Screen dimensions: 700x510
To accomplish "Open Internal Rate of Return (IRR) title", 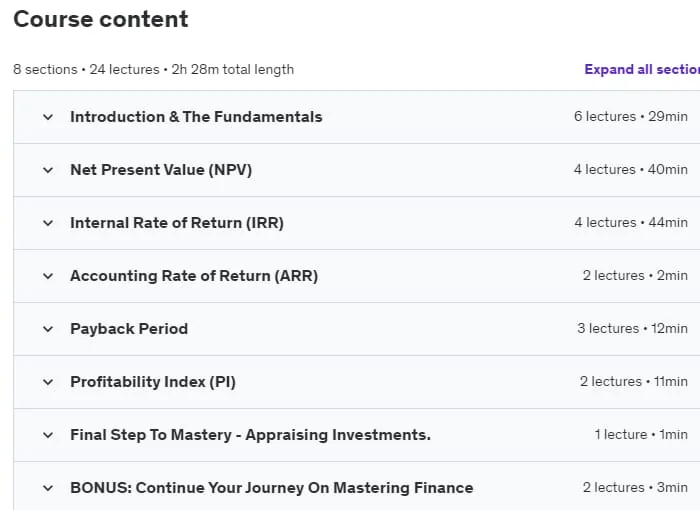I will [177, 223].
